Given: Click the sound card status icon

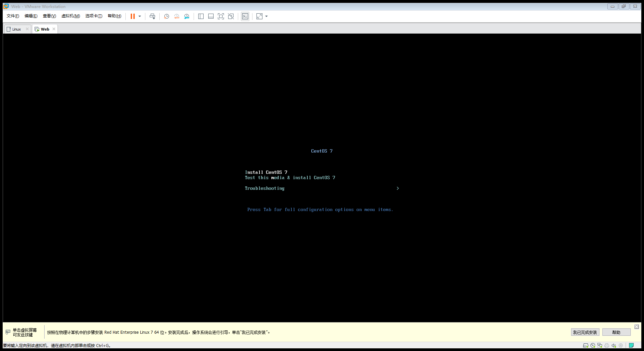Looking at the screenshot, I should [614, 345].
